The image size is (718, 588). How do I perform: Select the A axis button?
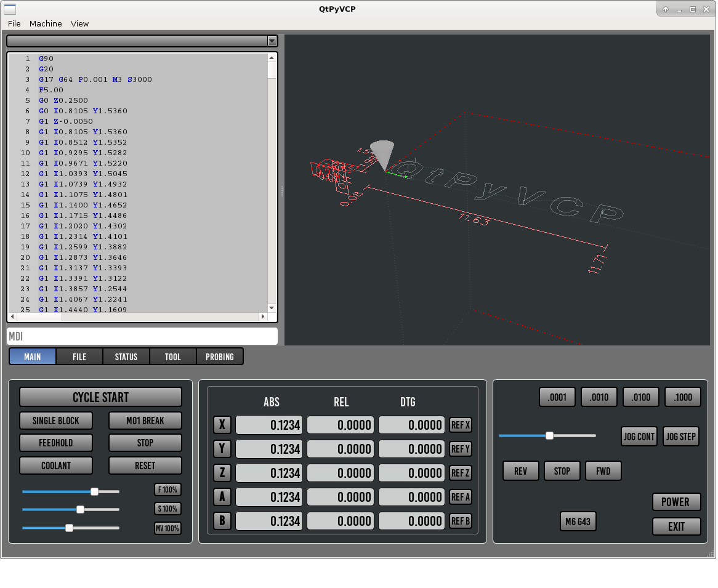coord(222,497)
